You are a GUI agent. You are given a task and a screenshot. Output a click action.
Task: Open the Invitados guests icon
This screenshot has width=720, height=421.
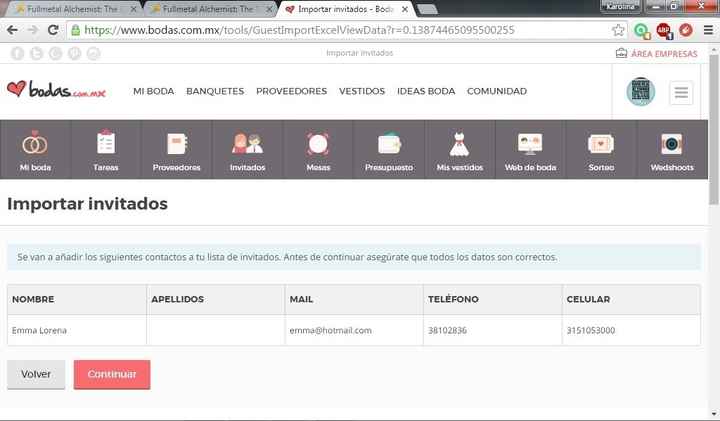[x=248, y=143]
